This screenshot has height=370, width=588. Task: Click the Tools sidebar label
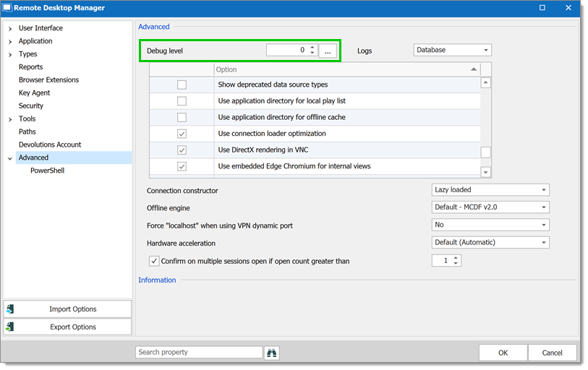pyautogui.click(x=27, y=119)
